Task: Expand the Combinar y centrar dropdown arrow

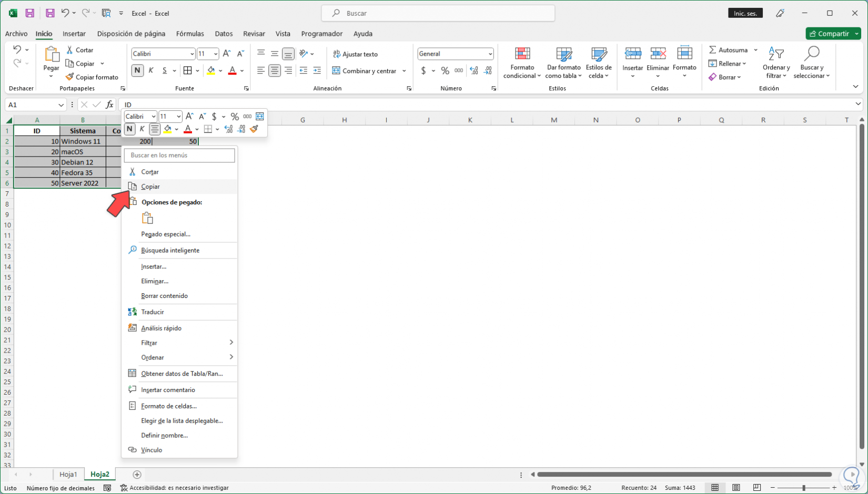Action: click(x=404, y=71)
